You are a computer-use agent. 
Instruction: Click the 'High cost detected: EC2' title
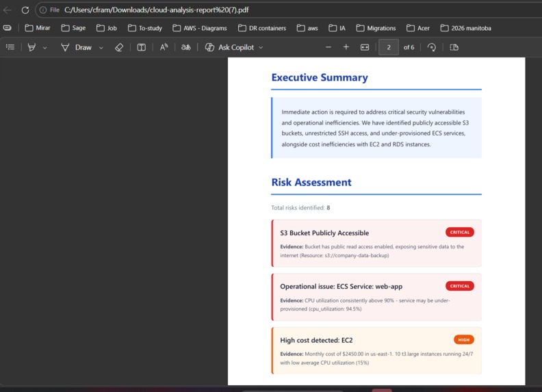coord(316,341)
